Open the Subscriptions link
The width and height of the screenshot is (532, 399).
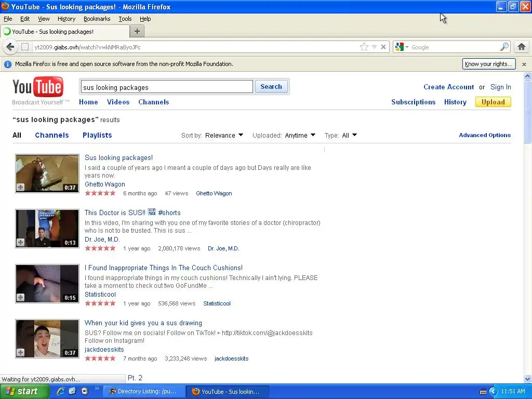[413, 102]
